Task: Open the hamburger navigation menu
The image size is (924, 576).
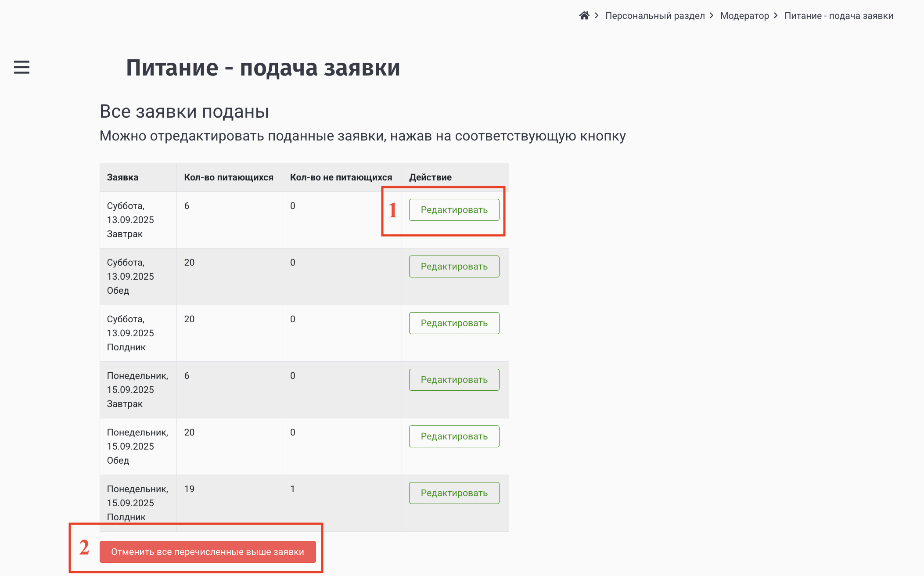Action: pos(21,68)
